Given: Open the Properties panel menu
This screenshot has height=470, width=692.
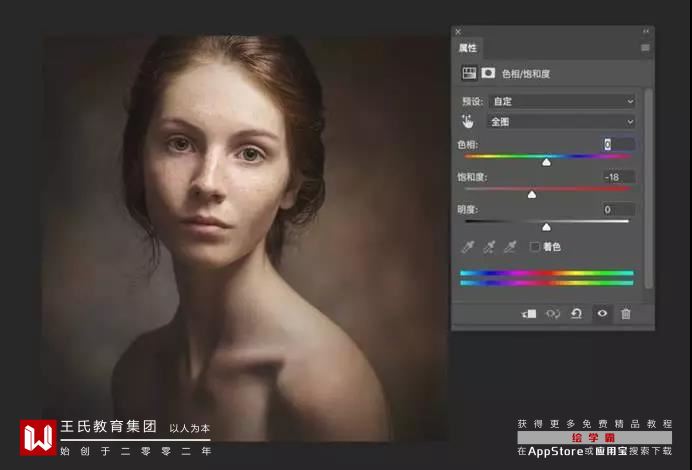Looking at the screenshot, I should click(x=645, y=48).
